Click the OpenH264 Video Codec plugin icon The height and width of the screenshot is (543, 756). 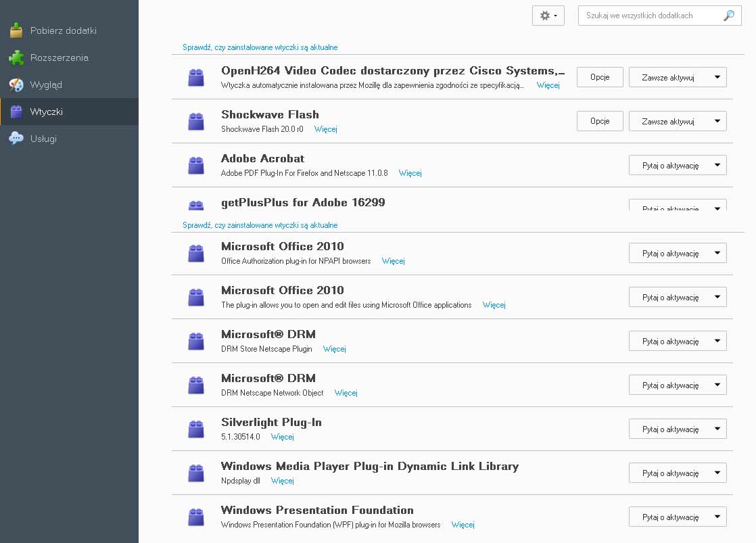pos(195,78)
